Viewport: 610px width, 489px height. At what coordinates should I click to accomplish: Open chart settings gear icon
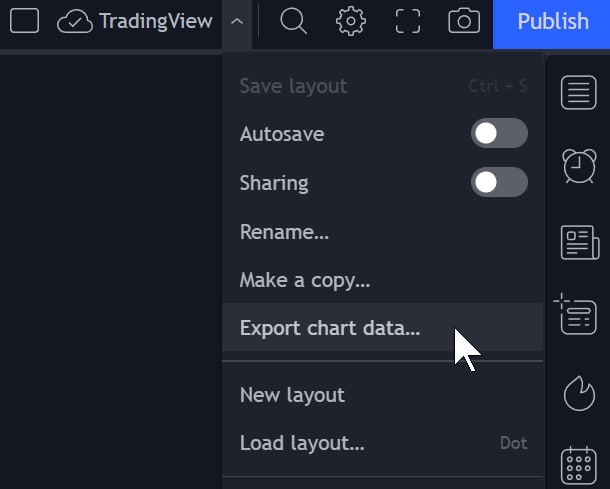[351, 21]
